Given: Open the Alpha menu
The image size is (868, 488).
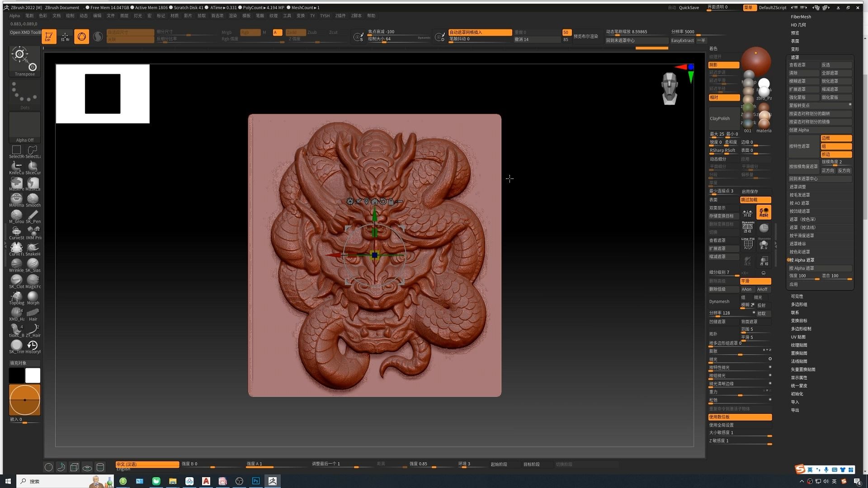Looking at the screenshot, I should (x=14, y=16).
